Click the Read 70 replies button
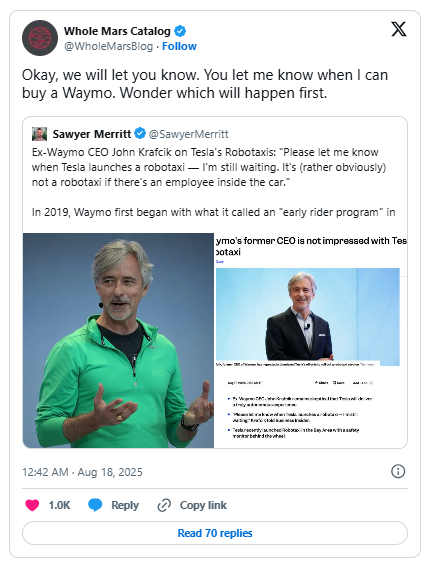This screenshot has height=564, width=428. tap(215, 533)
